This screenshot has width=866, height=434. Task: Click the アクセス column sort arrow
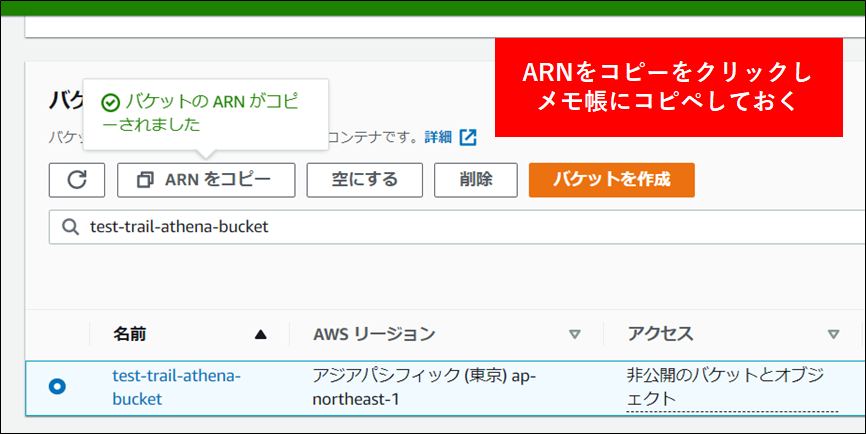(x=833, y=334)
